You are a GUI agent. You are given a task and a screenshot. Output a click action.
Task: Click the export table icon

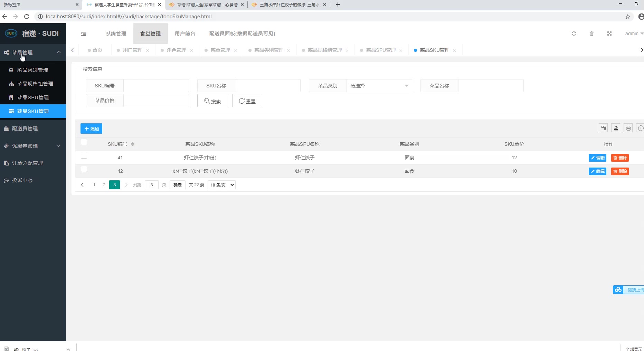tap(616, 128)
